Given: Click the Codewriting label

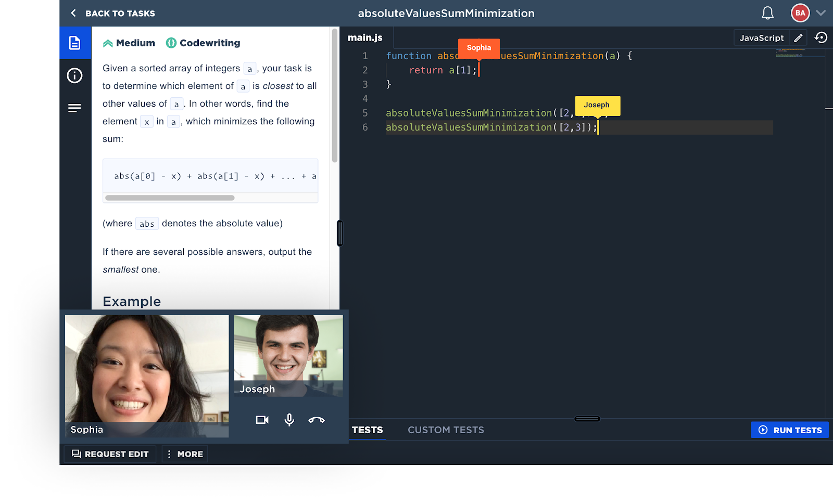Looking at the screenshot, I should click(x=210, y=43).
